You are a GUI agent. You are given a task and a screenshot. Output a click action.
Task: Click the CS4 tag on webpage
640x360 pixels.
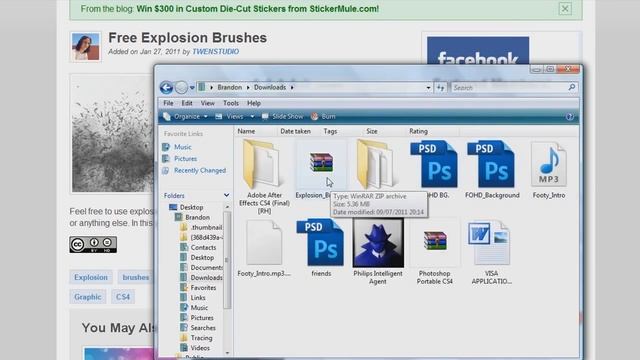click(x=123, y=297)
